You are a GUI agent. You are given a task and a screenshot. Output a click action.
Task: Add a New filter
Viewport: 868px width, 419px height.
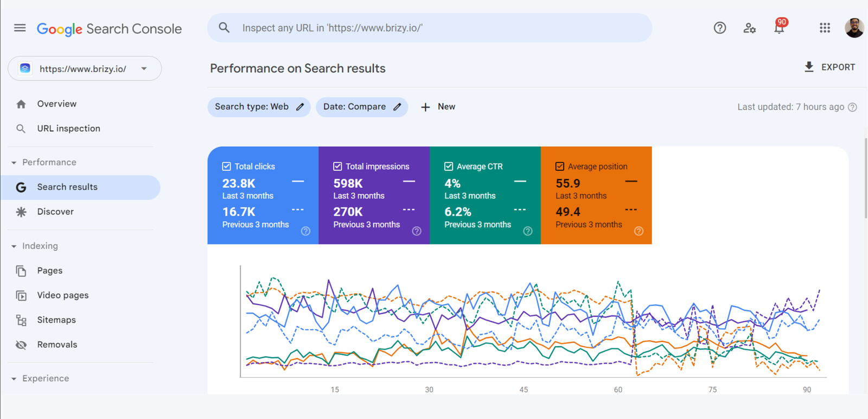point(438,107)
